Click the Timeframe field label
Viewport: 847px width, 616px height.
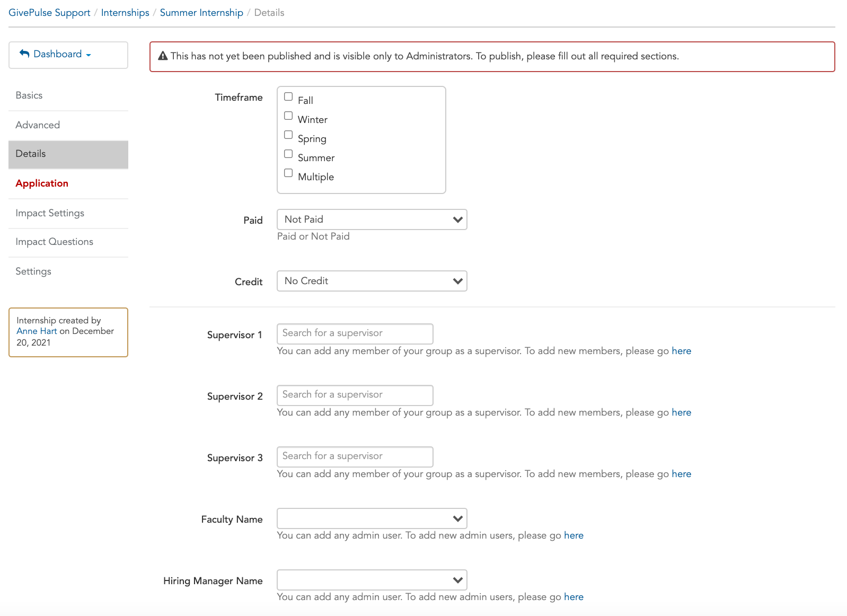pyautogui.click(x=239, y=98)
